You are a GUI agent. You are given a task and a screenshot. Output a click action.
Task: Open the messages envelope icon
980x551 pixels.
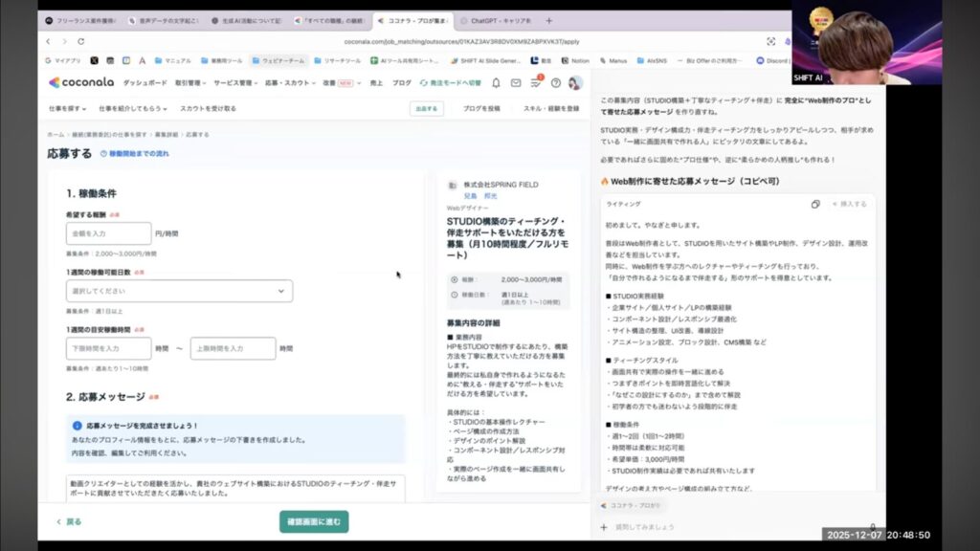tap(516, 83)
